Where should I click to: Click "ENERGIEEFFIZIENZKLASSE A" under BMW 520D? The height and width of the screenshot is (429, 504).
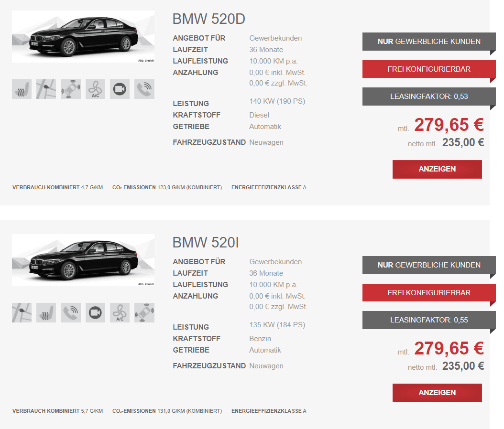coord(269,187)
